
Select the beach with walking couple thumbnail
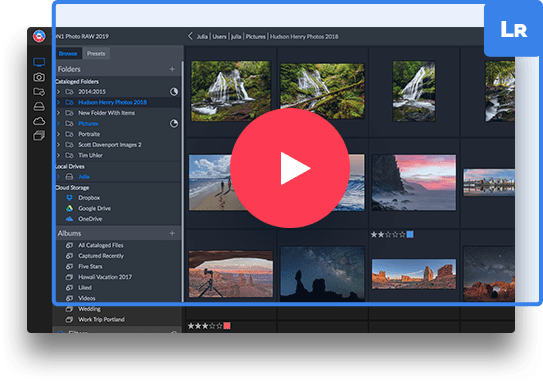tap(211, 183)
